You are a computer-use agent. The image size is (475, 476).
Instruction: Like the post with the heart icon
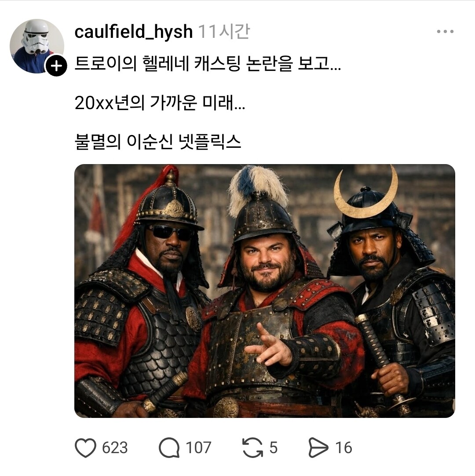point(85,447)
